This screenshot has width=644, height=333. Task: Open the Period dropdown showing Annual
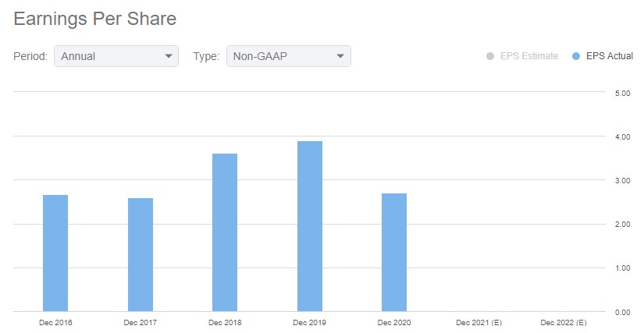(x=116, y=56)
